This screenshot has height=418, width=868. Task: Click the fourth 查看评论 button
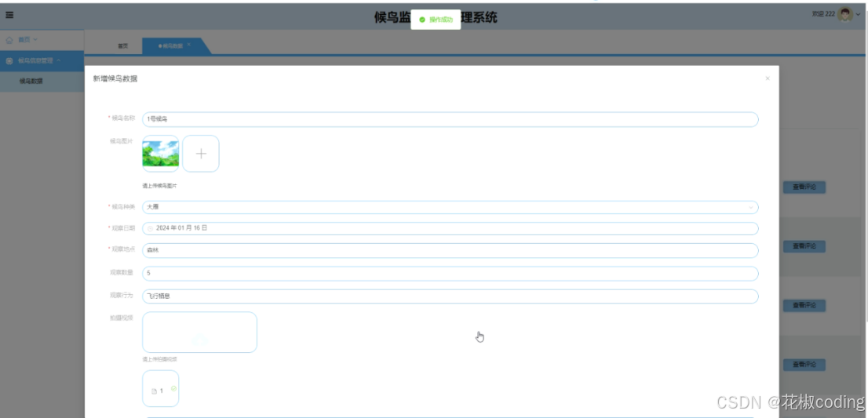tap(804, 365)
